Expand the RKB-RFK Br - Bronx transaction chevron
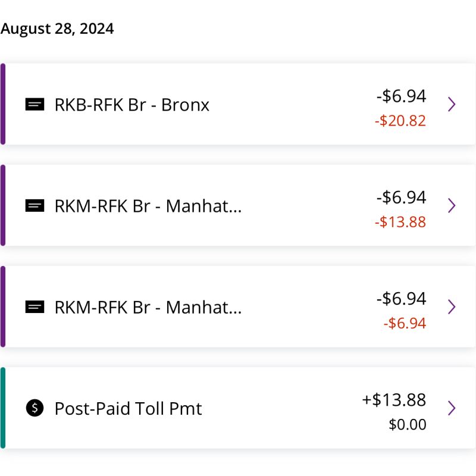This screenshot has width=476, height=476. pyautogui.click(x=452, y=105)
